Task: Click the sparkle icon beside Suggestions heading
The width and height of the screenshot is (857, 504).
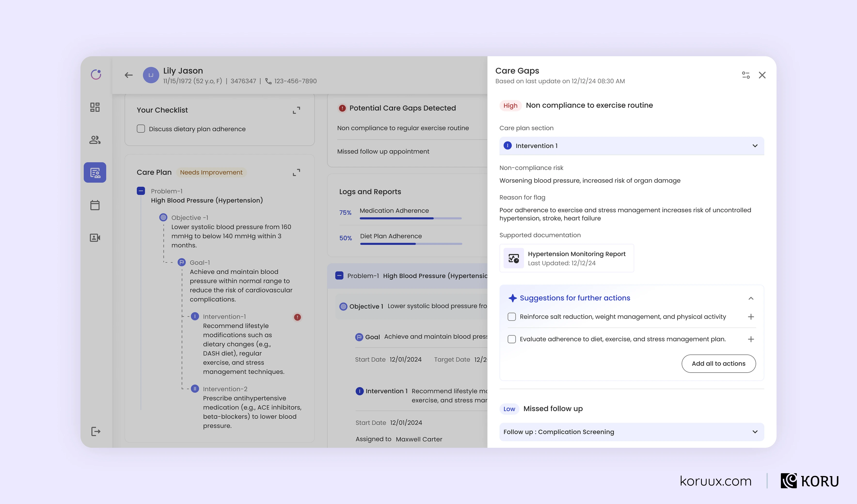Action: (513, 298)
